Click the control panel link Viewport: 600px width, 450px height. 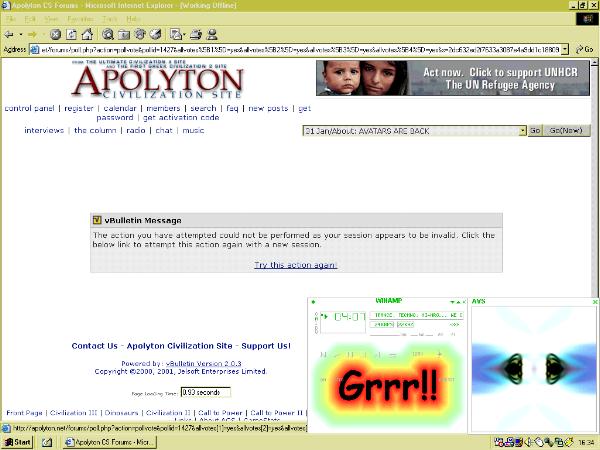30,108
